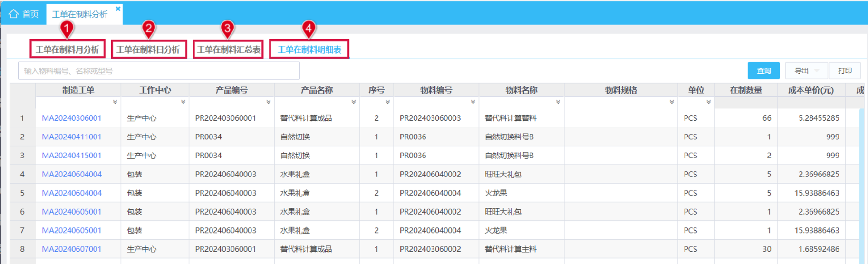
Task: Open filter dropdown for 序号 column
Action: 388,102
